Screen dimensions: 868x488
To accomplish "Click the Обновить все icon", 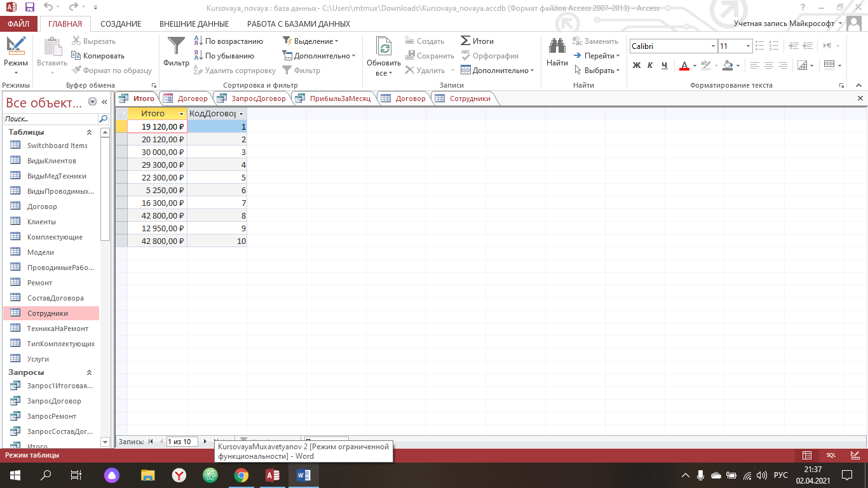I will point(383,47).
